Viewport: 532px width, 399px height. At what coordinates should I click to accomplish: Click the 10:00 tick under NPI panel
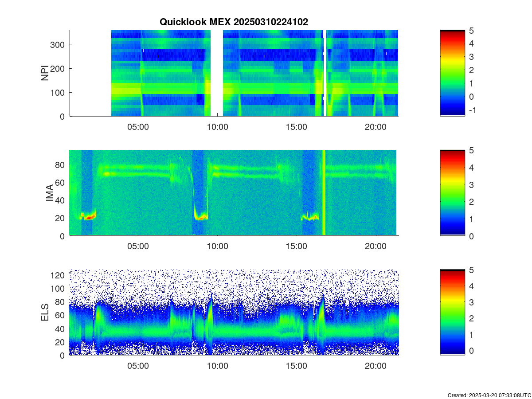(x=217, y=126)
